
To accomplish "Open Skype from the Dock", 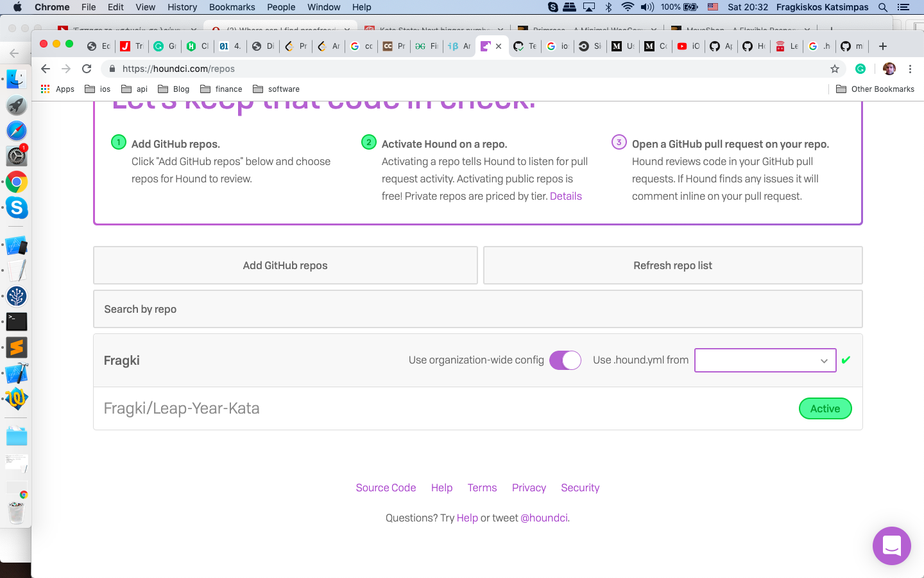I will coord(17,207).
